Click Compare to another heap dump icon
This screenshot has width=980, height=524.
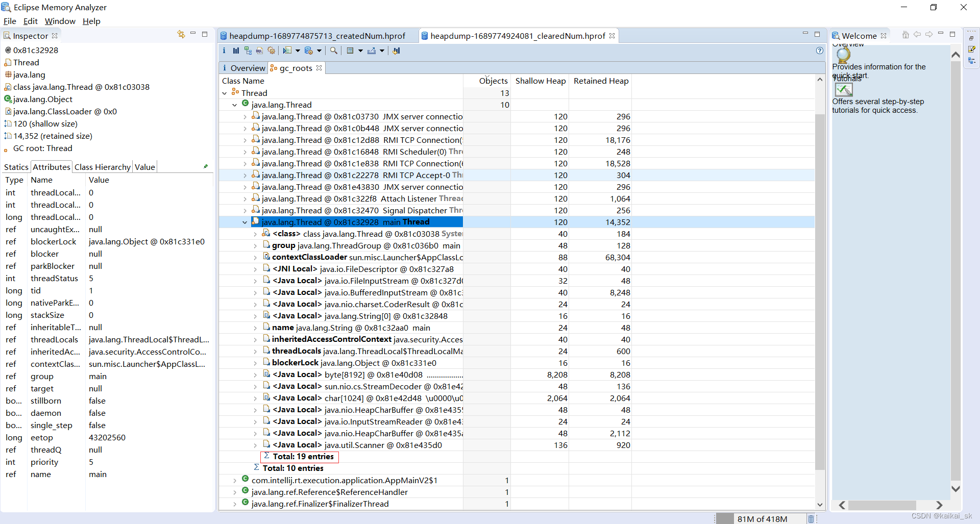[x=396, y=51]
